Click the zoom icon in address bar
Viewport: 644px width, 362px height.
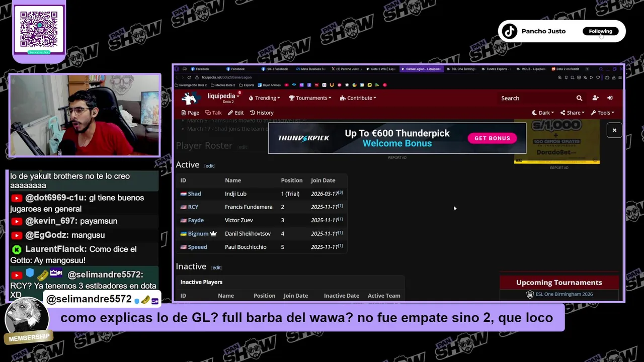pyautogui.click(x=560, y=77)
